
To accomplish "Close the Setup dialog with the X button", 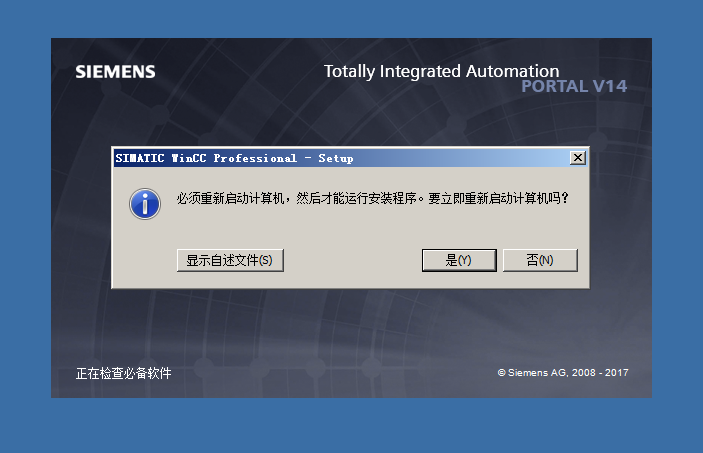I will (577, 158).
